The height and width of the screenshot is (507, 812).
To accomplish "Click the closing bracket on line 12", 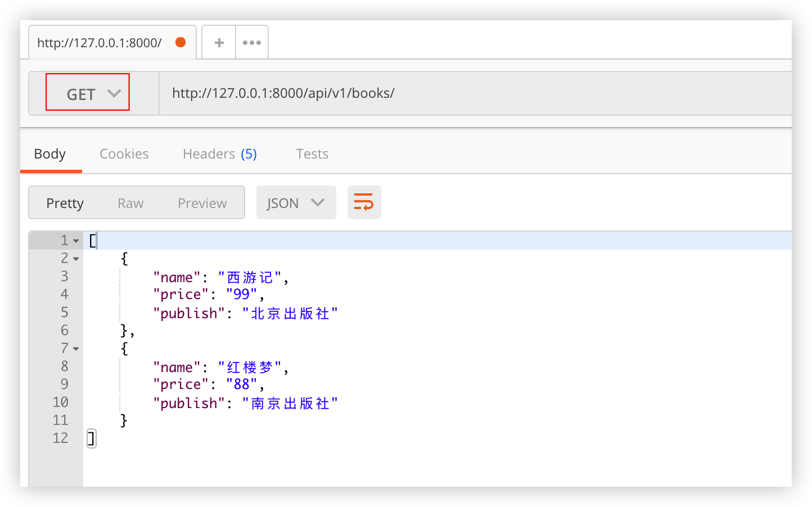I will tap(92, 438).
